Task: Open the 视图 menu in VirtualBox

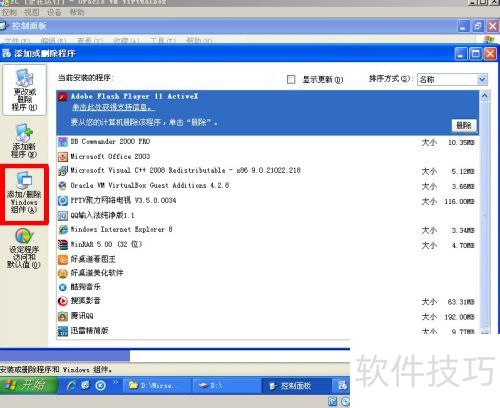Action: point(32,12)
